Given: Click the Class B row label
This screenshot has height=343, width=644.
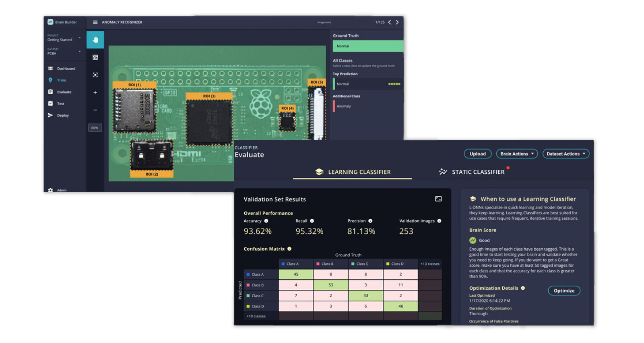Looking at the screenshot, I should (x=261, y=285).
